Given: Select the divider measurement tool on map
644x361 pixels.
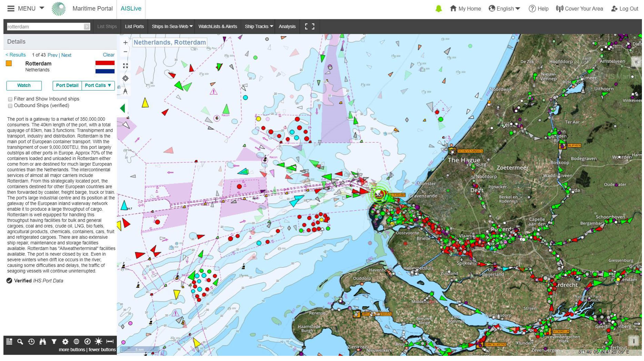Looking at the screenshot, I should pyautogui.click(x=125, y=91).
